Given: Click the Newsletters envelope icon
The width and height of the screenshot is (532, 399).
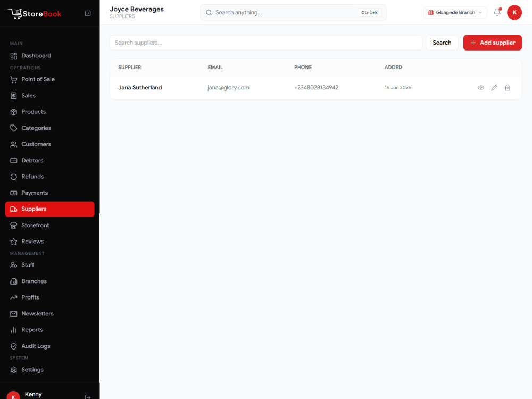Looking at the screenshot, I should (x=14, y=314).
